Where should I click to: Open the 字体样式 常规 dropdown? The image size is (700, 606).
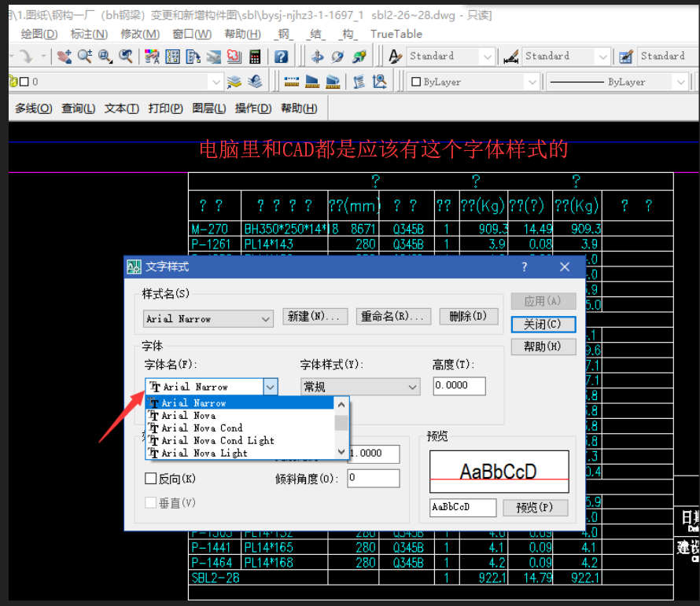tap(360, 387)
